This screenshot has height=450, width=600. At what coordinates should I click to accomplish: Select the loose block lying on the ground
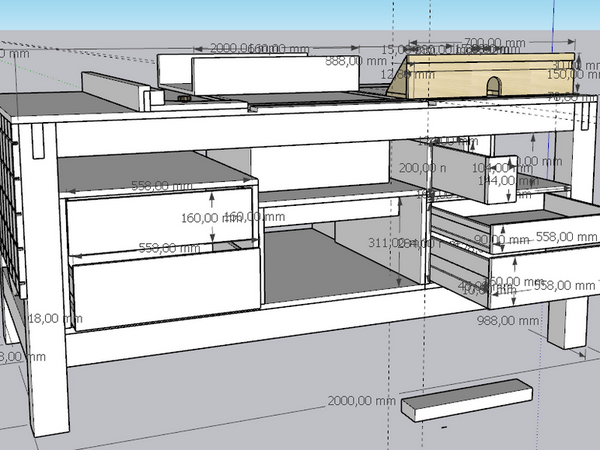click(x=466, y=399)
